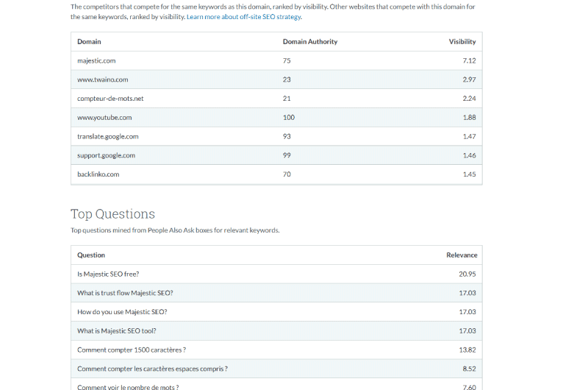The width and height of the screenshot is (588, 390).
Task: Select the majestic.com competitor row
Action: coord(276,60)
